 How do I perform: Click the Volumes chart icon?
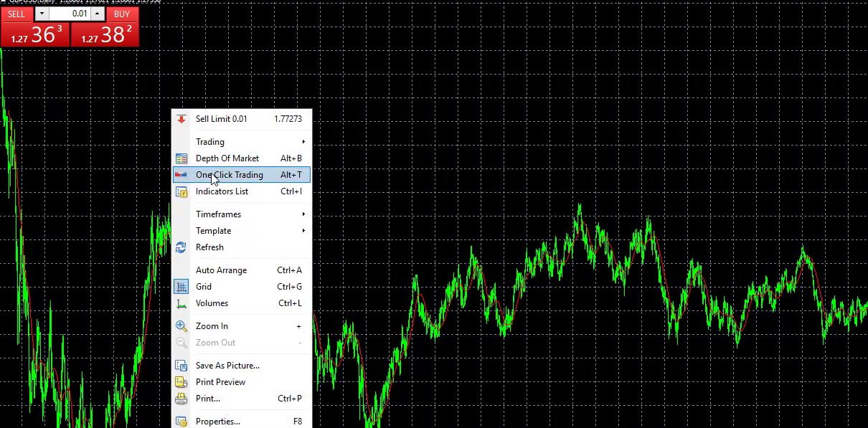181,303
